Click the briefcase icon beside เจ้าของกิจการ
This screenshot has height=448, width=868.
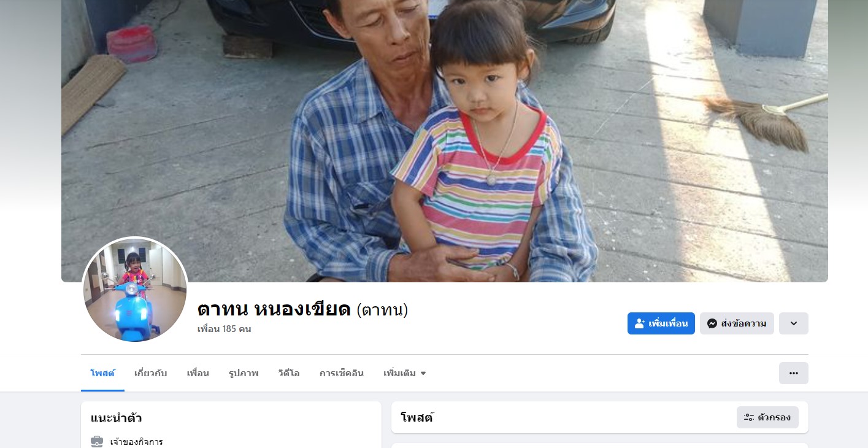[x=97, y=441]
